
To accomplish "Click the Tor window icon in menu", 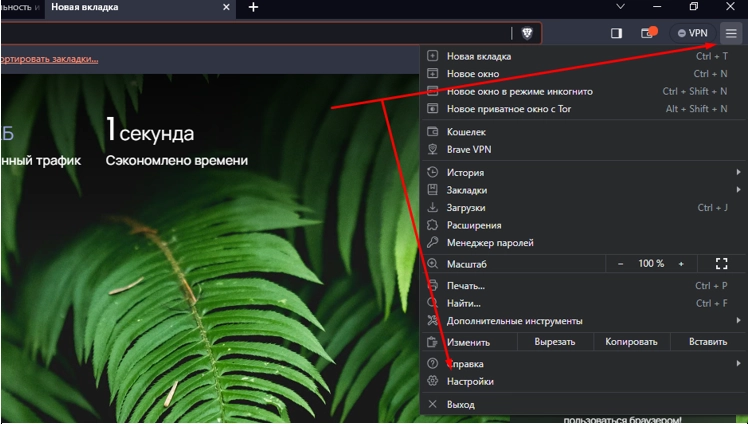I will [432, 109].
